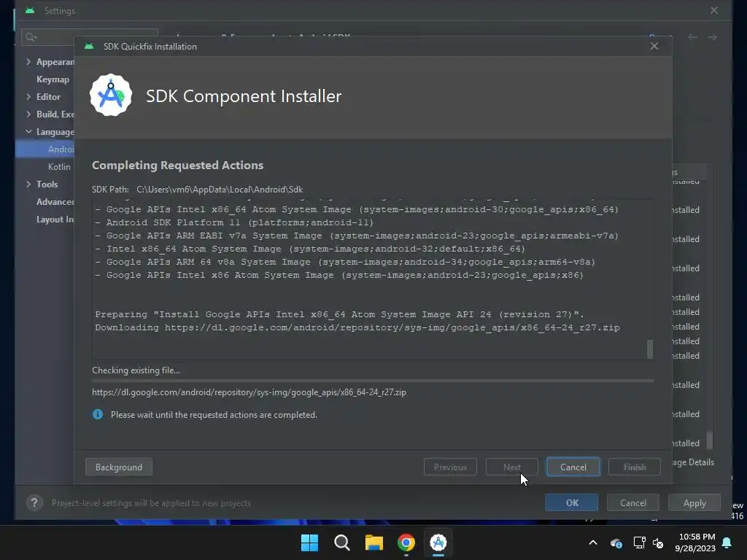Click the Background button in installer
The height and width of the screenshot is (560, 747).
point(119,467)
